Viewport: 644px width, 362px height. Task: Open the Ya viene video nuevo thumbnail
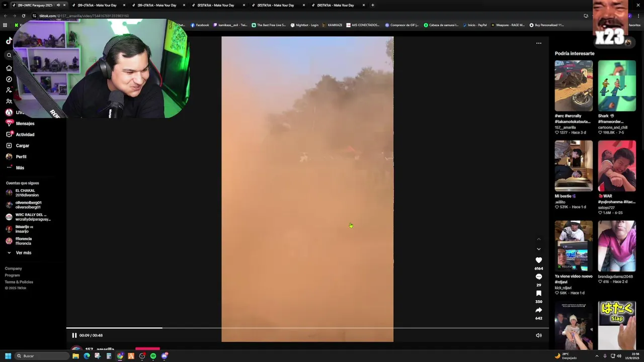click(x=574, y=246)
